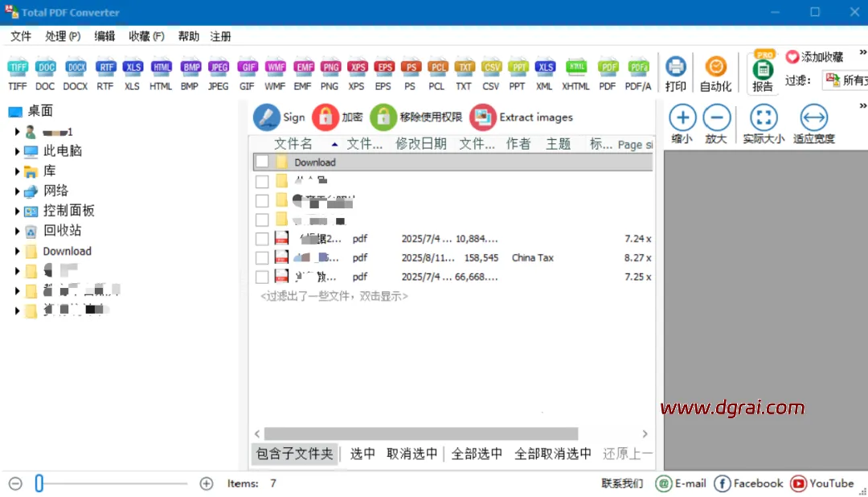Click the file list horizontal scrollbar
868x497 pixels.
pyautogui.click(x=421, y=433)
